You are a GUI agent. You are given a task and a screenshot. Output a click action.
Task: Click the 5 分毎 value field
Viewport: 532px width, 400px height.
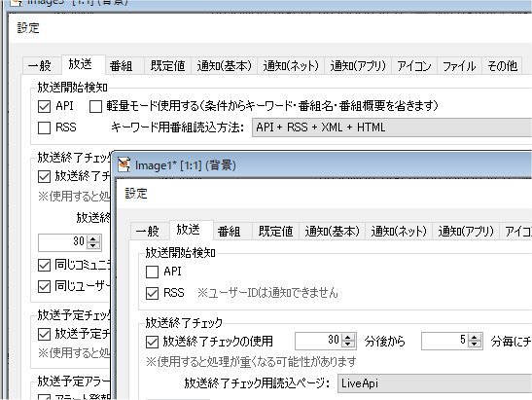pyautogui.click(x=444, y=341)
